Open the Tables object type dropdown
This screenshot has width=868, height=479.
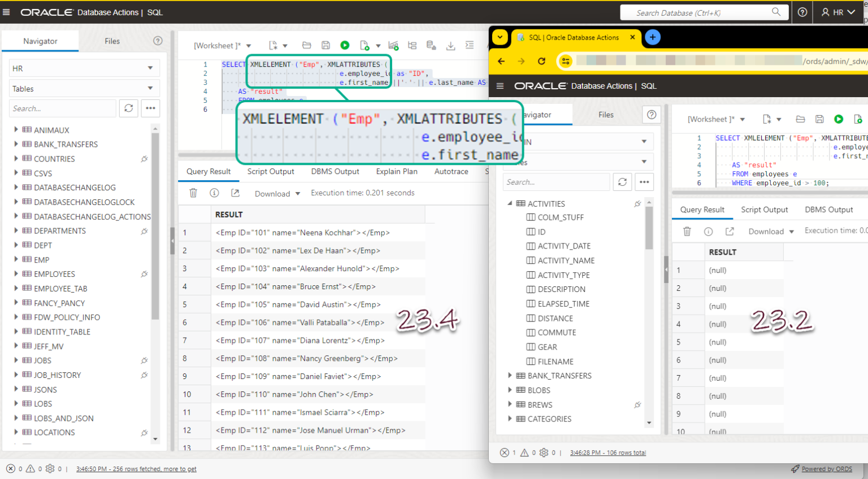coord(84,89)
